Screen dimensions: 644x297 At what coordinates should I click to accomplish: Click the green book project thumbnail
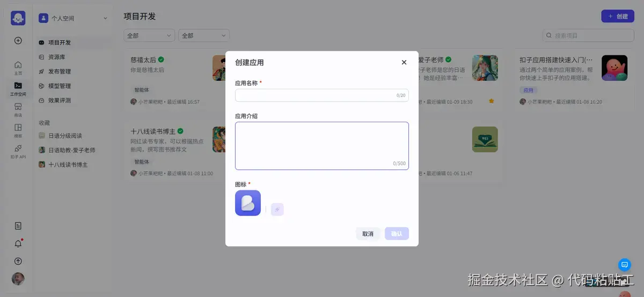pyautogui.click(x=485, y=139)
